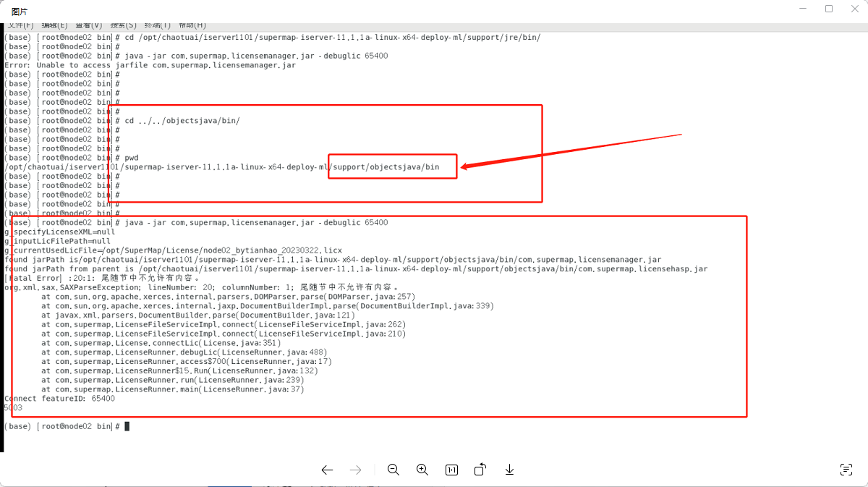Click the 'DOMParser.parse(DOMParser.java:257)' stack line

point(228,297)
